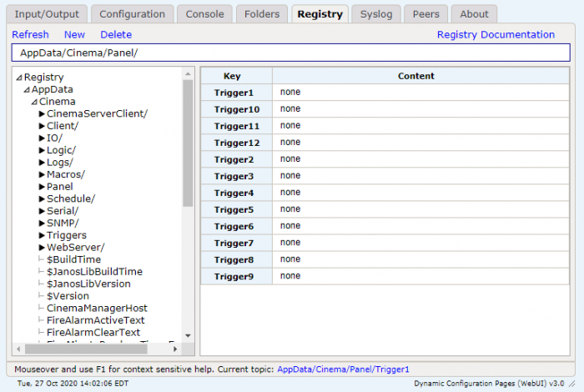Click the Trigger9 content value none
Viewport: 584px width, 392px height.
[x=290, y=276]
